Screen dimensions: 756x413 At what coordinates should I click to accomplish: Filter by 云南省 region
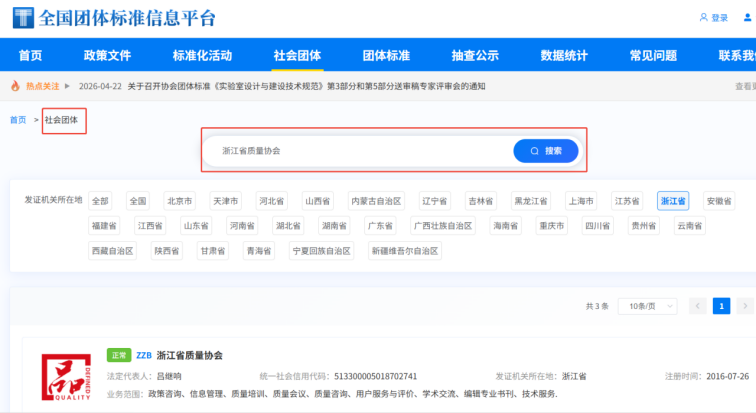click(689, 226)
